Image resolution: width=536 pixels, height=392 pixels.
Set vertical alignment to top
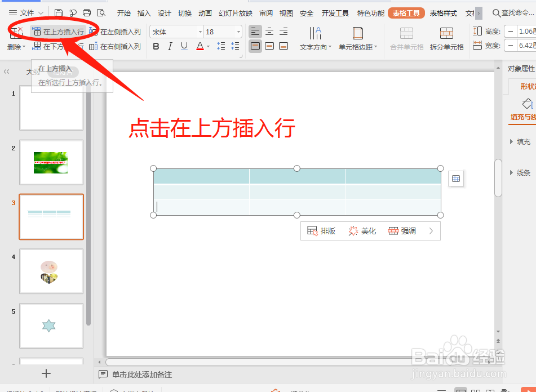click(x=255, y=46)
